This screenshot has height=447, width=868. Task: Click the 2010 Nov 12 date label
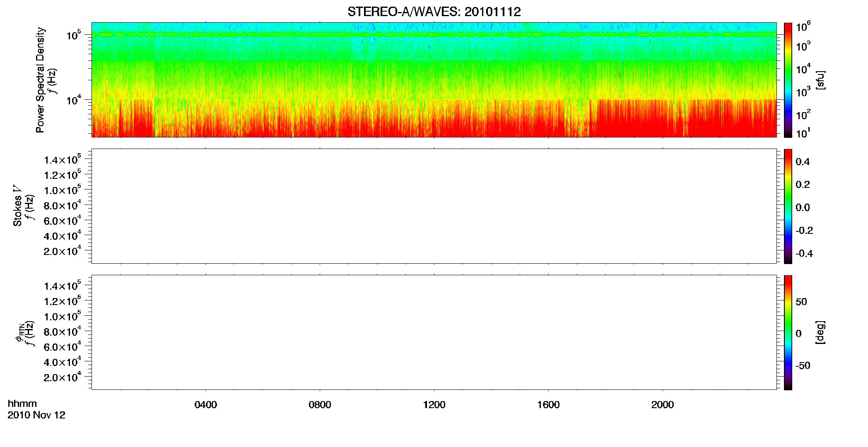click(x=36, y=415)
